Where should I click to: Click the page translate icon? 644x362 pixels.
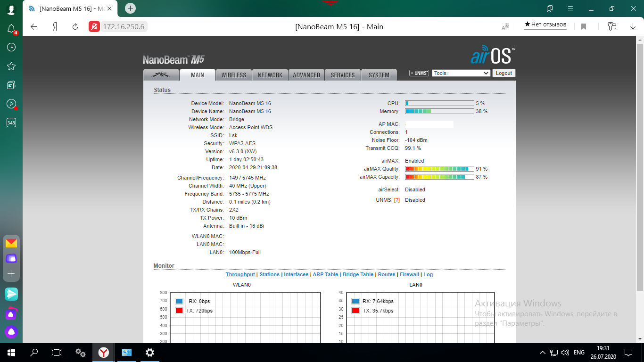[505, 27]
